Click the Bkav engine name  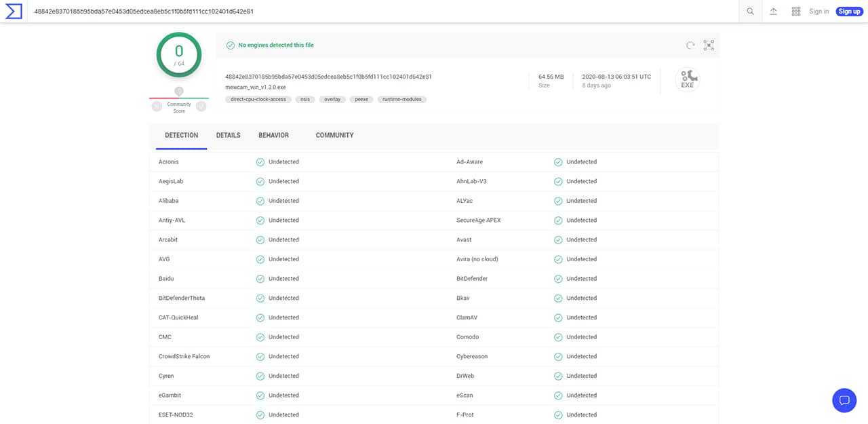coord(463,298)
